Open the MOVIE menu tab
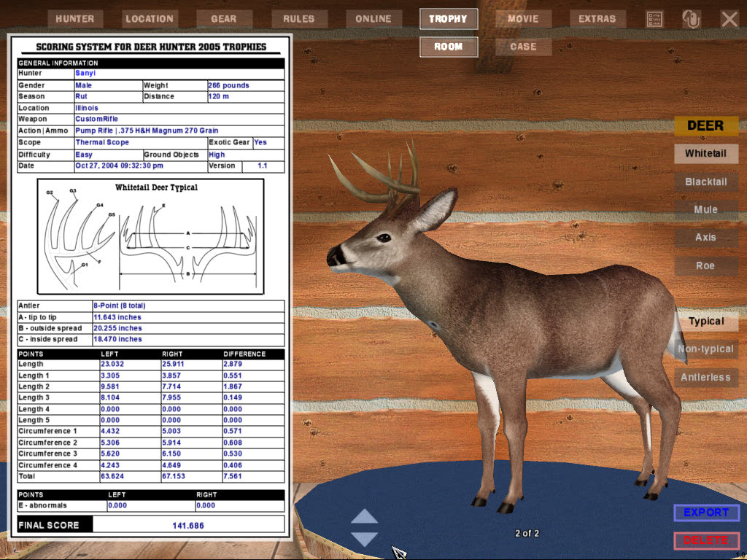 pos(523,19)
